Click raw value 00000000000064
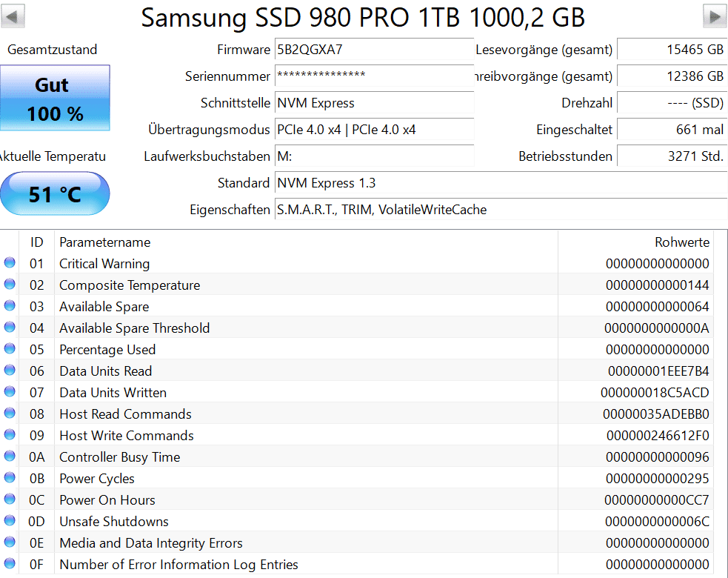The width and height of the screenshot is (728, 578). click(x=658, y=307)
